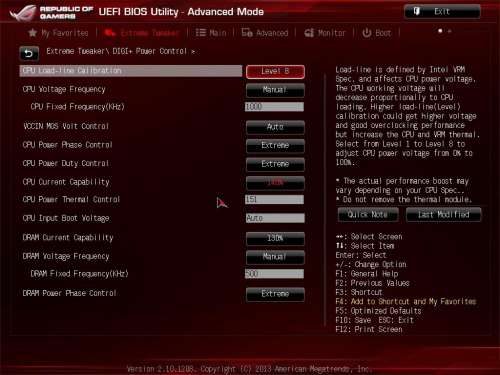500x375 pixels.
Task: Click the page indicator dot near Boot
Action: click(440, 31)
